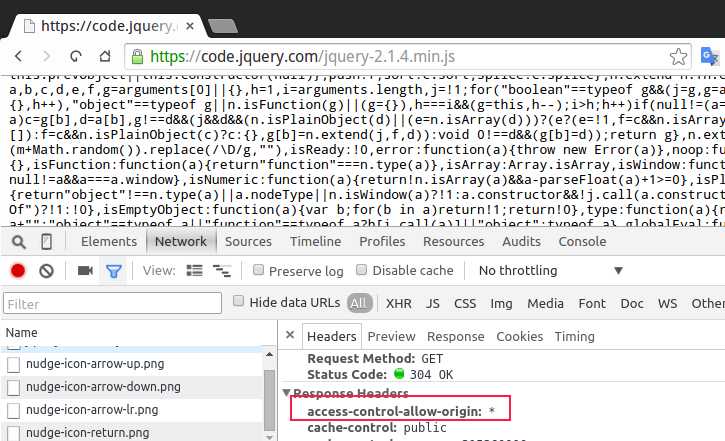
Task: Filter requests by Media
Action: pyautogui.click(x=545, y=304)
